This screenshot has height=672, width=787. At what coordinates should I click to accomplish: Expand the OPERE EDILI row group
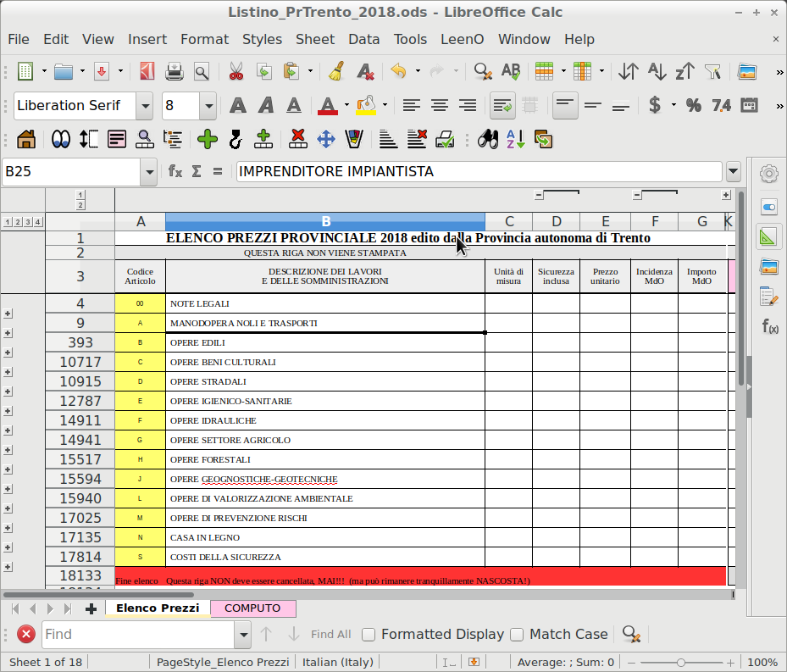coord(8,353)
